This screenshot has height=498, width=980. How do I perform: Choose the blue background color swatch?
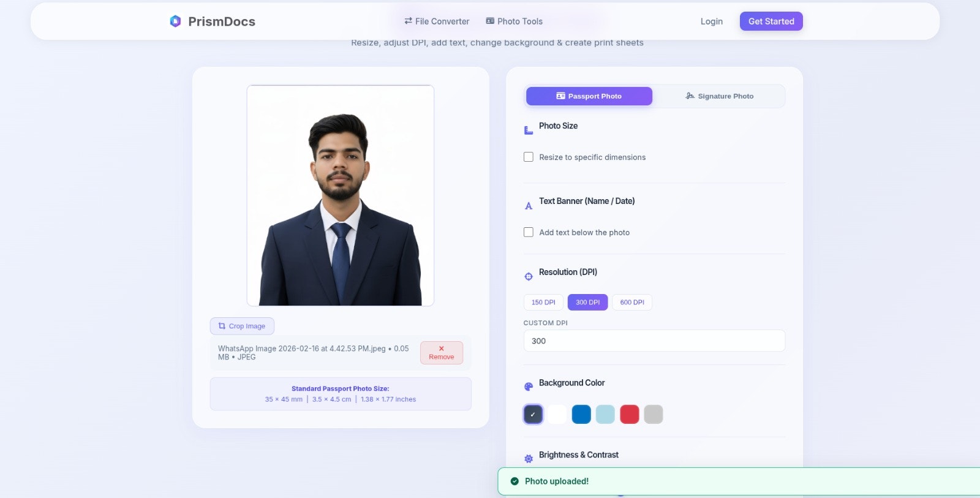coord(581,415)
